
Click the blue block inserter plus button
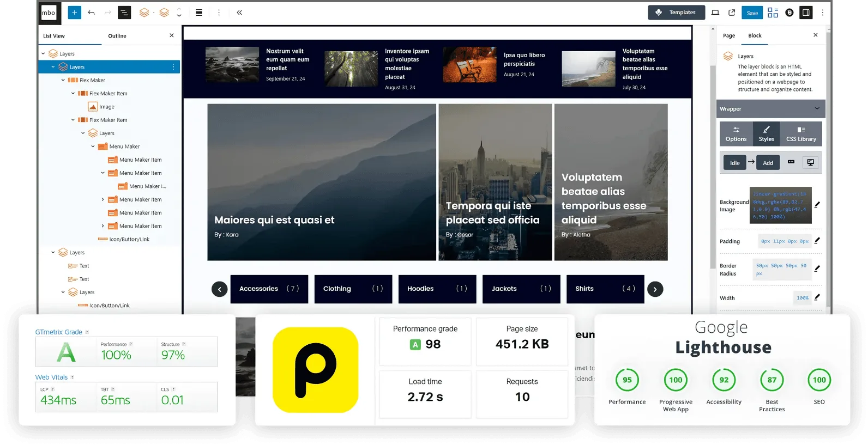click(74, 13)
